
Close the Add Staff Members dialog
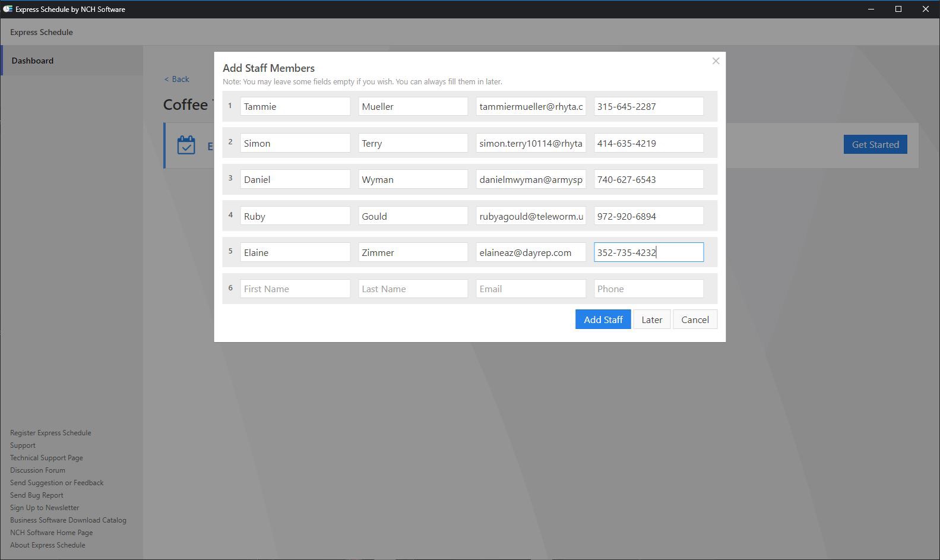(x=716, y=61)
